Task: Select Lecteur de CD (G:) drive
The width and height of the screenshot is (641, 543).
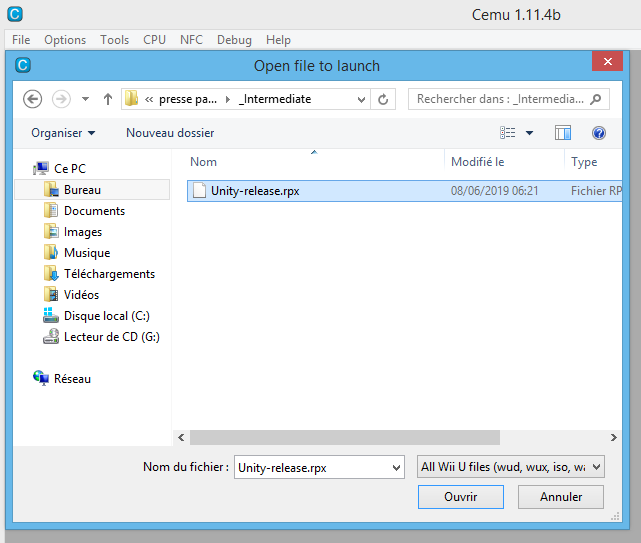Action: [101, 337]
